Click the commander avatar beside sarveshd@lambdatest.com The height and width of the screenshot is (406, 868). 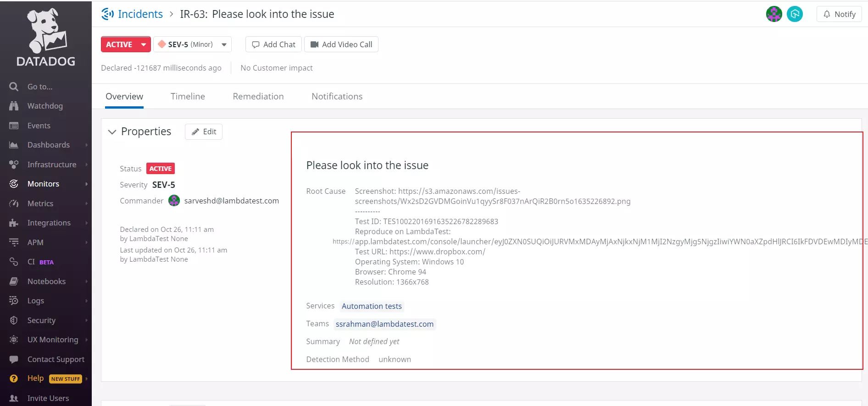(174, 201)
